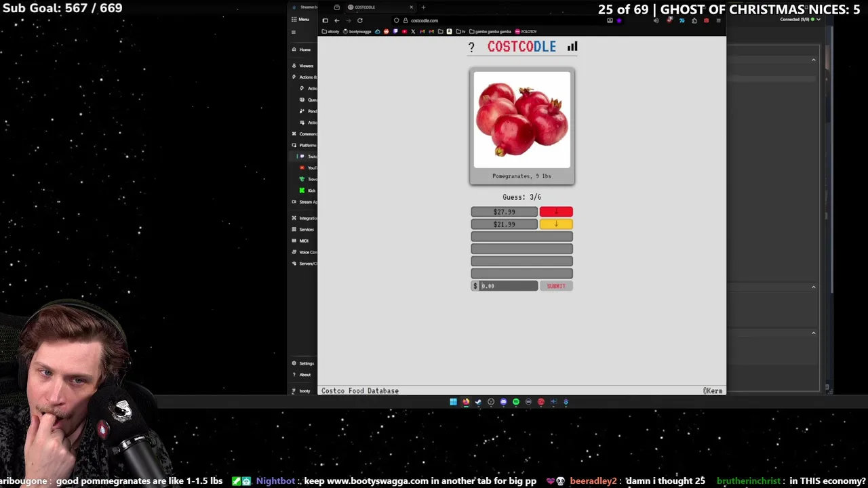868x488 pixels.
Task: Open Settings in Streamer.bot sidebar
Action: coord(302,363)
